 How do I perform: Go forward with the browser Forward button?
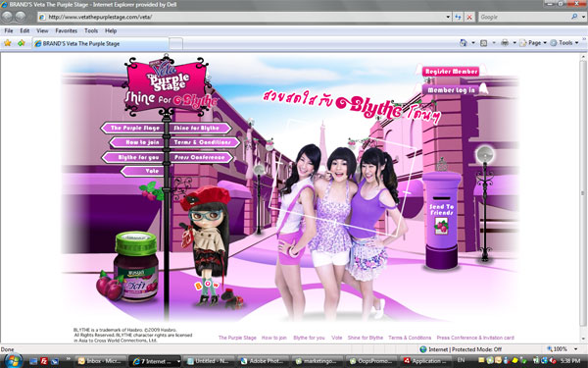click(x=21, y=16)
